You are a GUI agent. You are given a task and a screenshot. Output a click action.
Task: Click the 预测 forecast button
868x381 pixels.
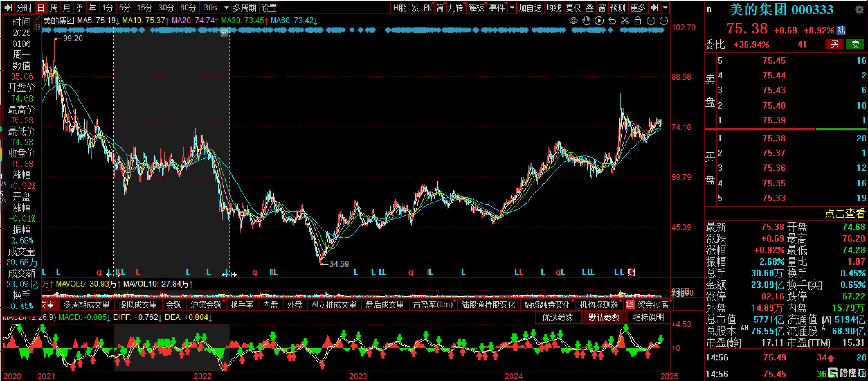[618, 7]
